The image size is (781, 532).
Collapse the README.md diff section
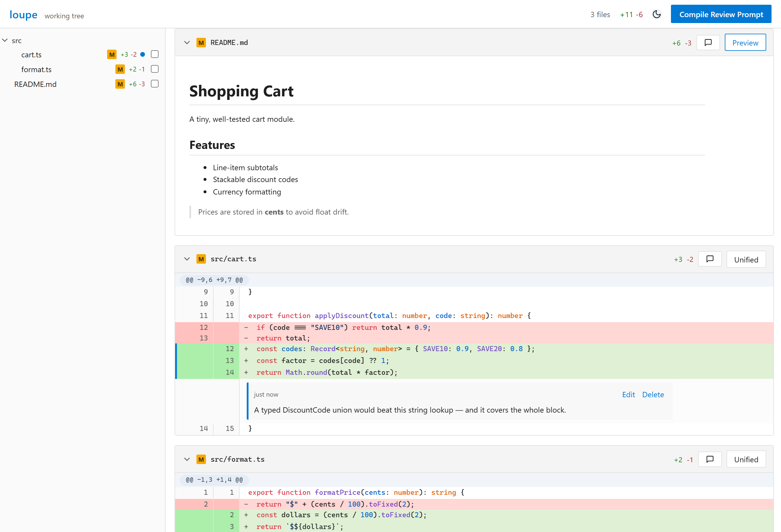pyautogui.click(x=187, y=43)
